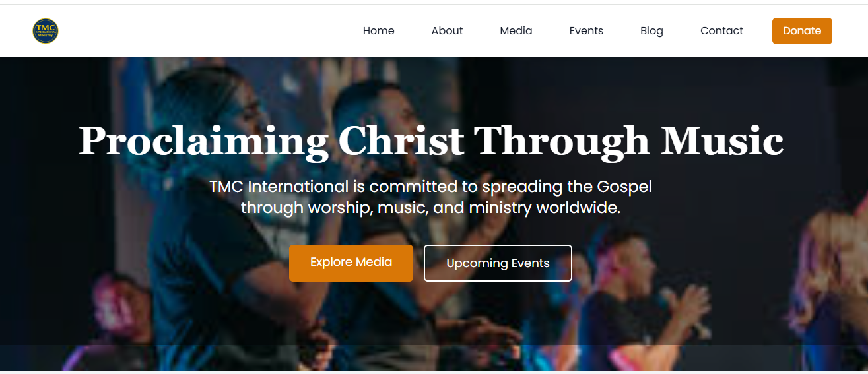Open Upcoming Events from the hero
This screenshot has width=868, height=374.
(498, 263)
